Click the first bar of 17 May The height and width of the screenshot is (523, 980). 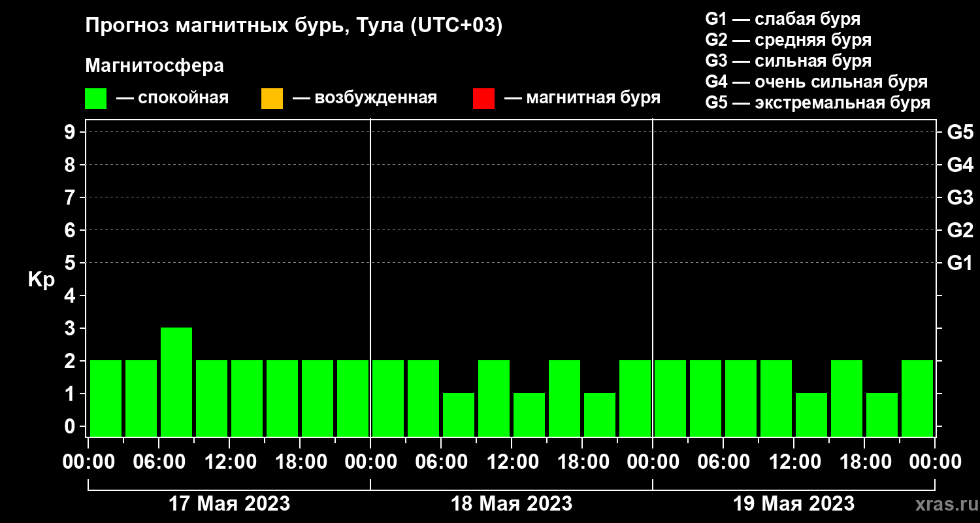pos(106,398)
